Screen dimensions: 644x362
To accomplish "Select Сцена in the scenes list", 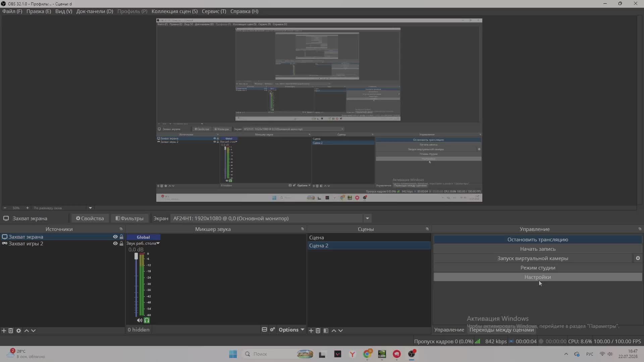I will point(369,237).
